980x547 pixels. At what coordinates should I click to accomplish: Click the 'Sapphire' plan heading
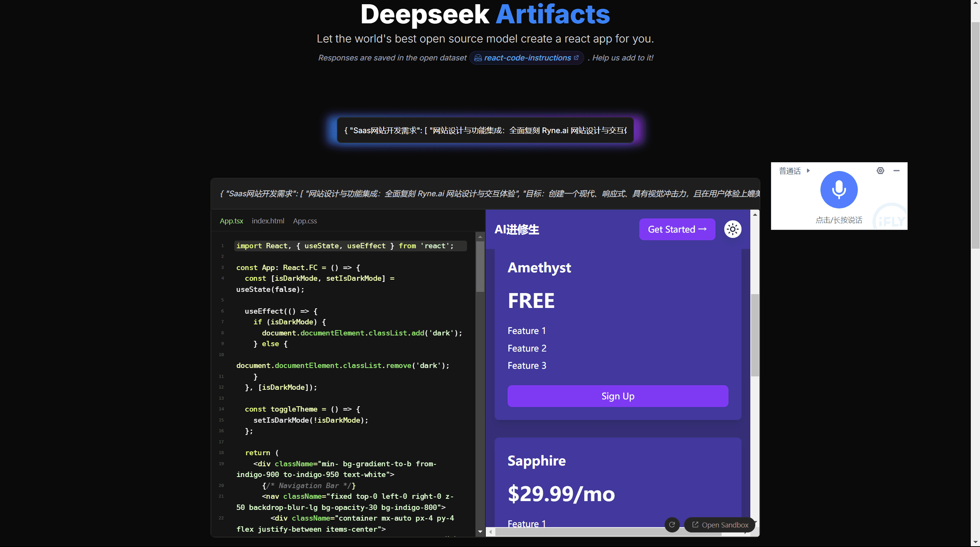pos(537,461)
